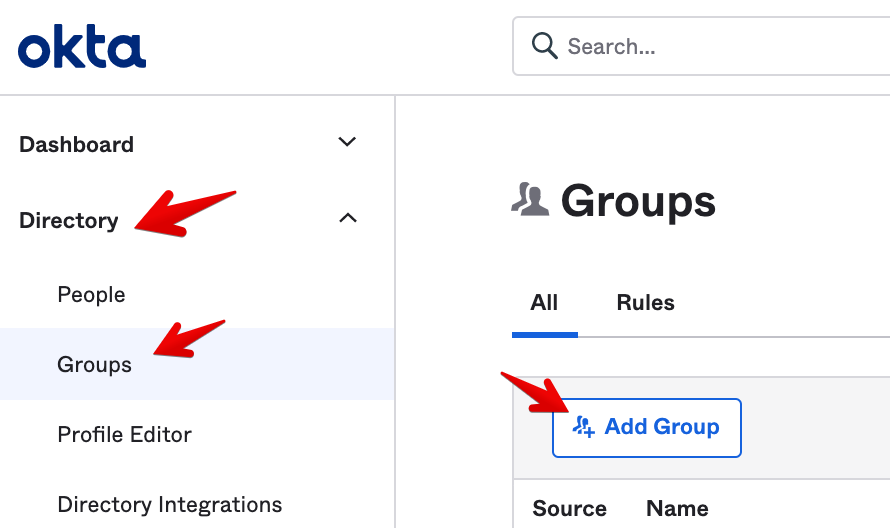Viewport: 890px width, 528px height.
Task: Switch to the All tab
Action: [544, 303]
